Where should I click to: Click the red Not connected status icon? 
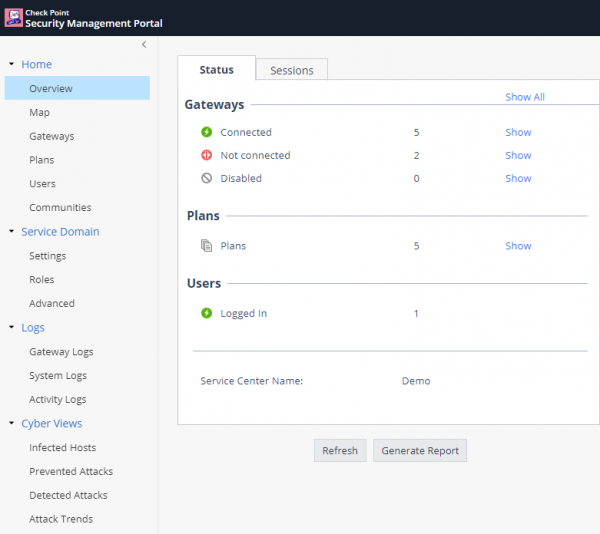pos(207,155)
